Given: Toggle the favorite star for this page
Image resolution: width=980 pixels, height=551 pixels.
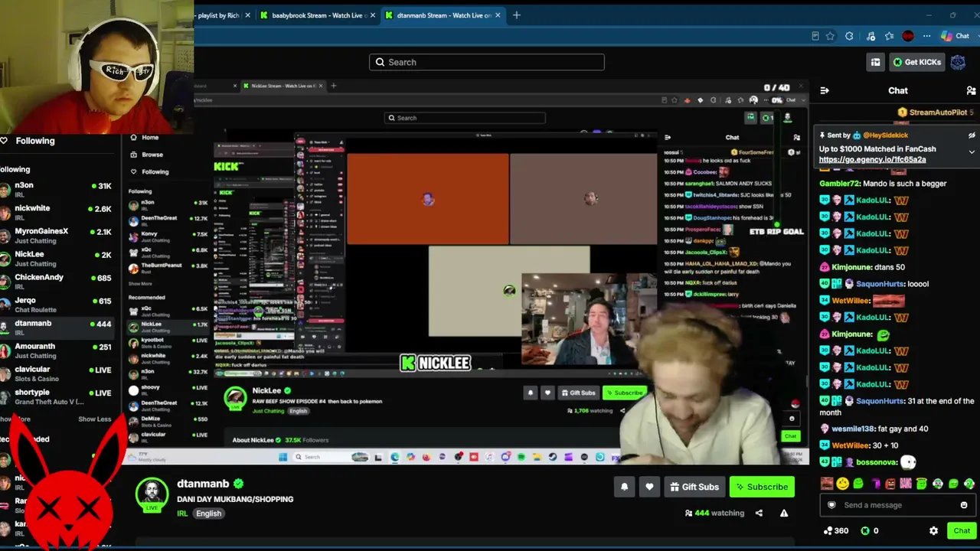Looking at the screenshot, I should pyautogui.click(x=831, y=36).
